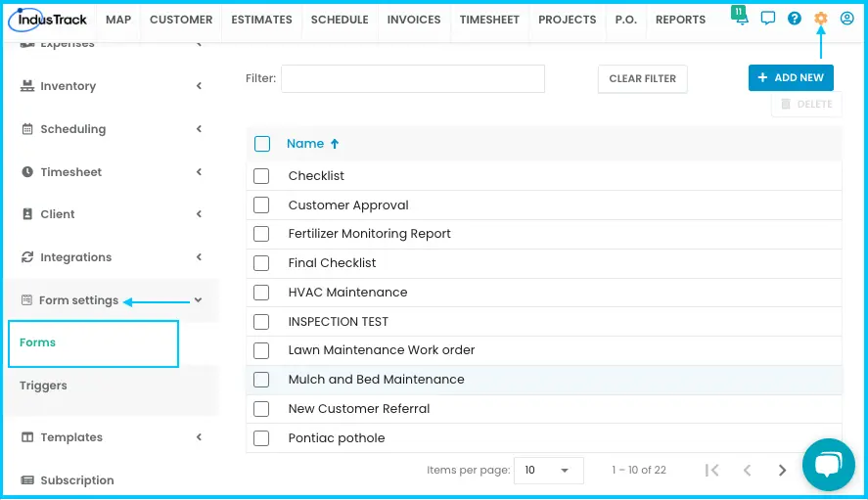Open the INVOICES menu
This screenshot has height=500, width=868.
(414, 20)
